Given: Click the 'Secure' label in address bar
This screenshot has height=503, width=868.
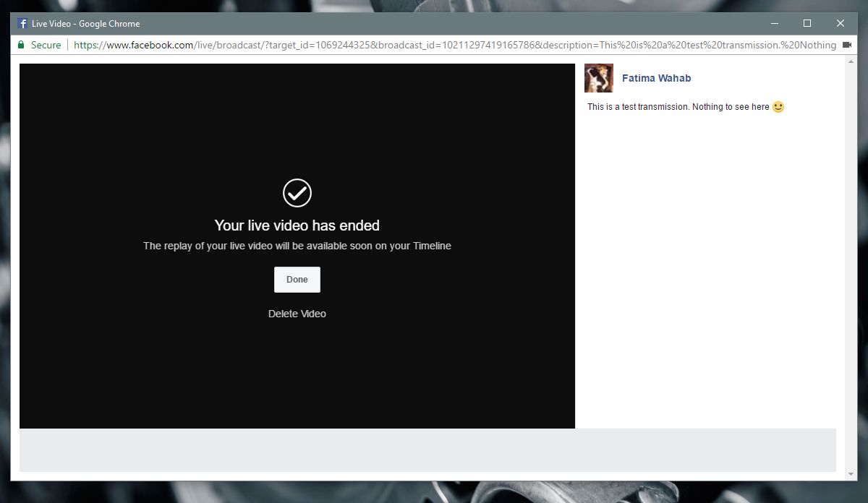Looking at the screenshot, I should [46, 45].
